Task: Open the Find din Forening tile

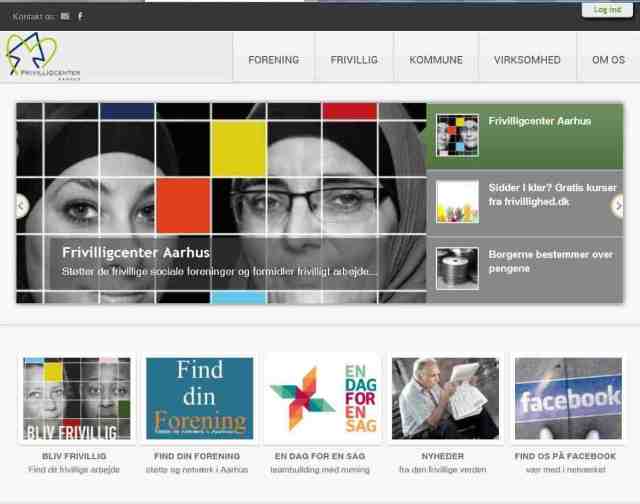Action: (x=199, y=398)
